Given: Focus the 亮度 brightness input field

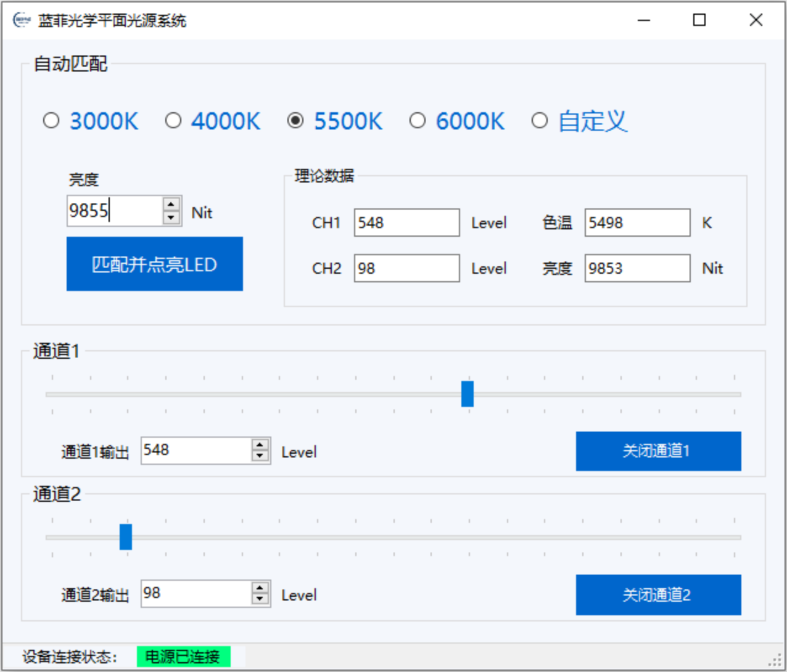Looking at the screenshot, I should (x=114, y=211).
